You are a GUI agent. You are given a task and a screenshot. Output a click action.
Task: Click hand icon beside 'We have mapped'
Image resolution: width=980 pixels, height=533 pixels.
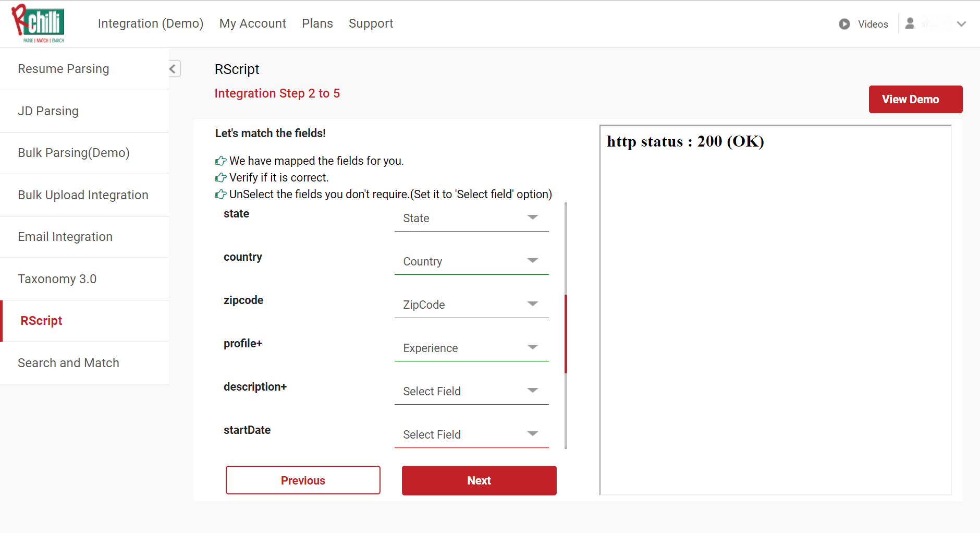click(x=221, y=161)
